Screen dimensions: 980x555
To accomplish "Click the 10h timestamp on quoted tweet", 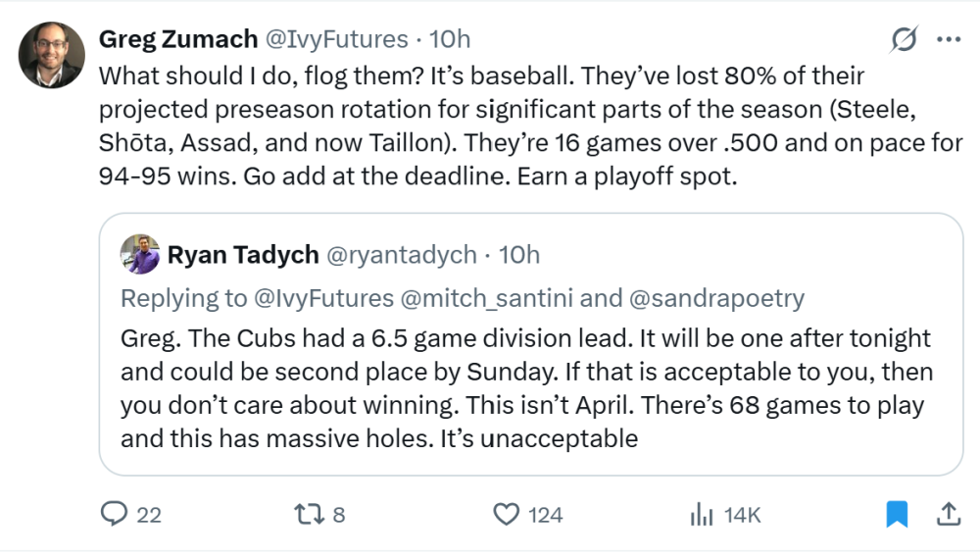I will (519, 255).
